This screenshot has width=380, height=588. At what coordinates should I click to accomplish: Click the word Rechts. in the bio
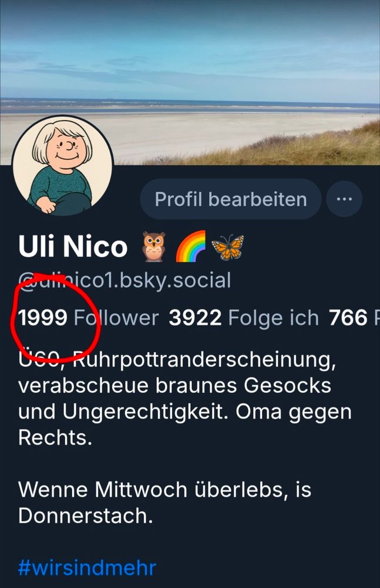[55, 437]
